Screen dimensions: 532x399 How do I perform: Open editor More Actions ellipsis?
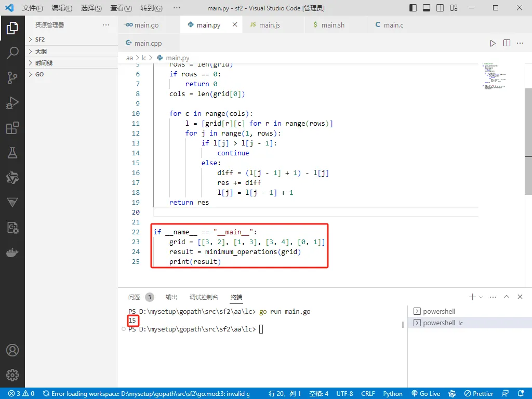520,43
